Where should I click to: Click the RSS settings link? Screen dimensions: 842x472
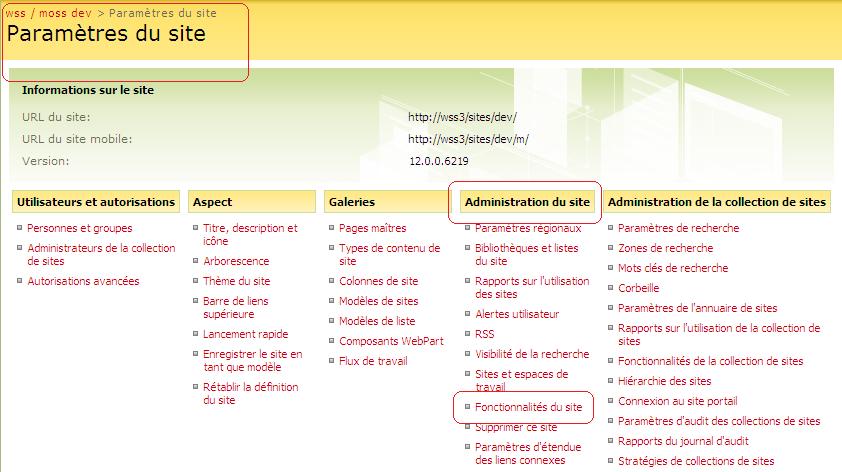point(484,334)
